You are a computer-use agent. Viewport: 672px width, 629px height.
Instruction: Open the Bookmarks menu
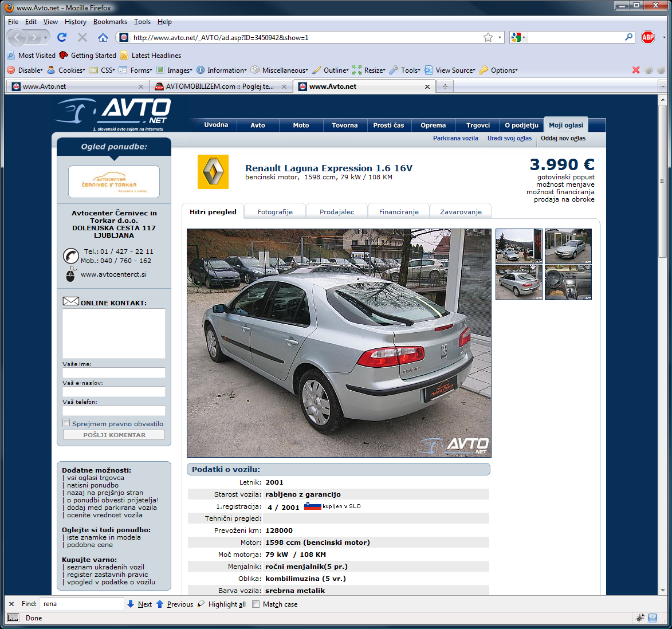click(x=110, y=22)
